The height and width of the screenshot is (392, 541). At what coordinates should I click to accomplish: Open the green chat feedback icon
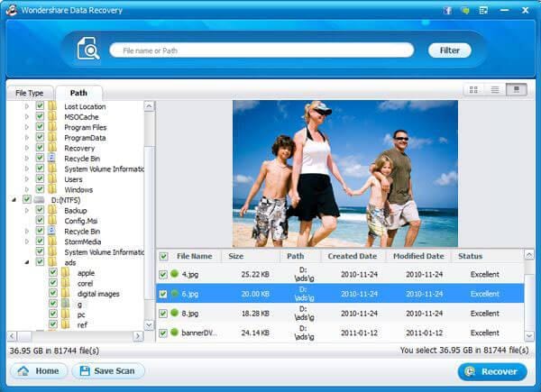click(x=465, y=10)
